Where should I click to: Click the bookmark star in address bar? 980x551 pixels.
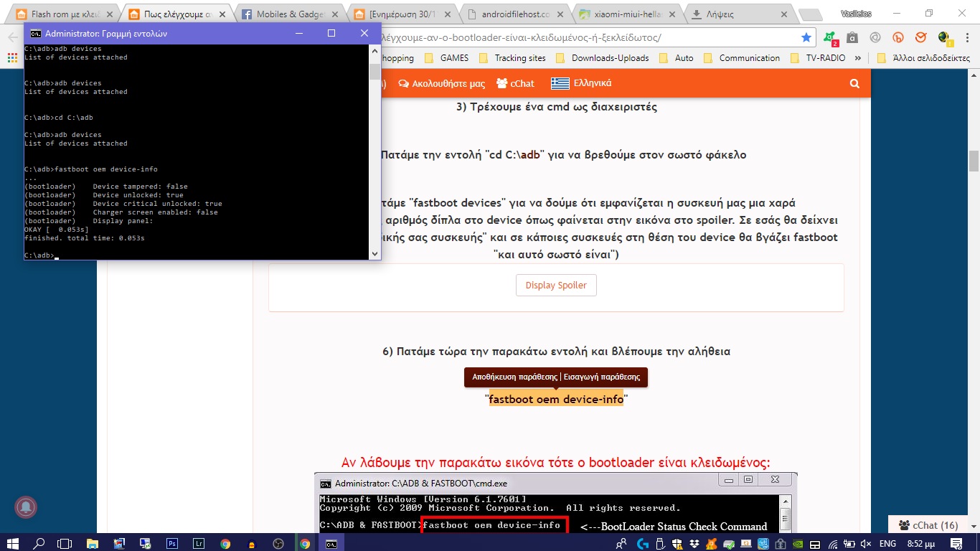806,37
